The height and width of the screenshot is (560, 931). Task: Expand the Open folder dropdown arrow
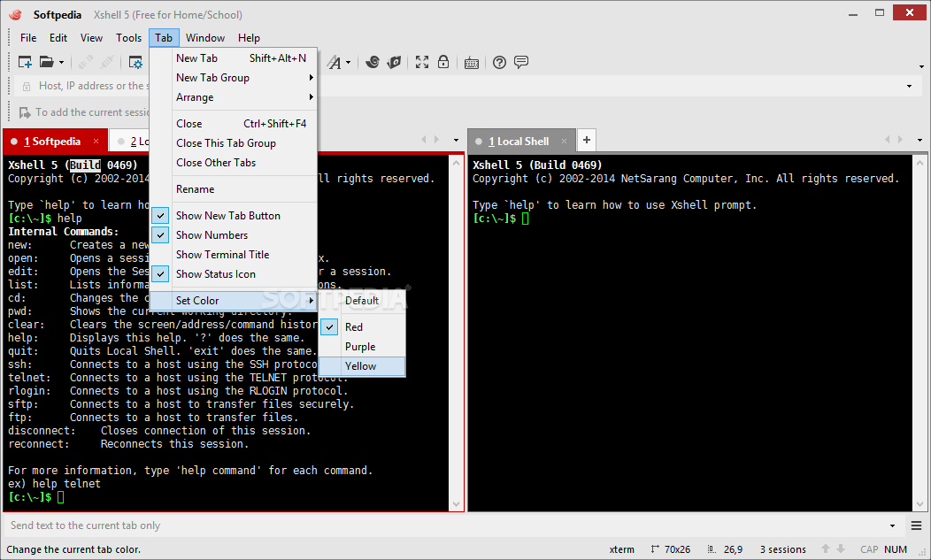[61, 62]
